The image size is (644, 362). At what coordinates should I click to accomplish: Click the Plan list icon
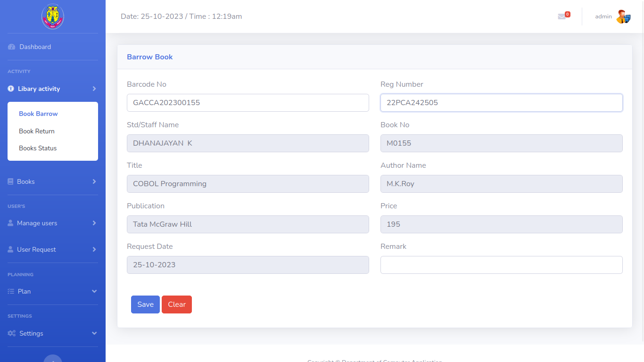click(x=11, y=291)
